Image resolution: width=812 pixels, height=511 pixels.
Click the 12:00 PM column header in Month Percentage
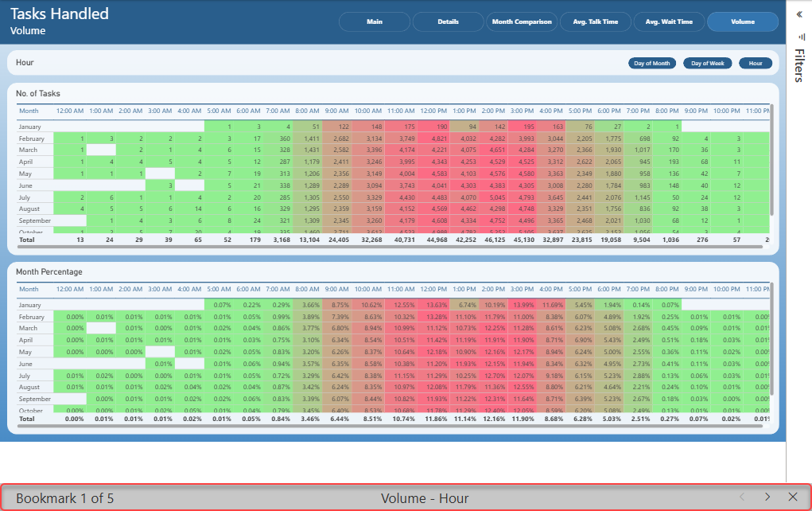433,289
